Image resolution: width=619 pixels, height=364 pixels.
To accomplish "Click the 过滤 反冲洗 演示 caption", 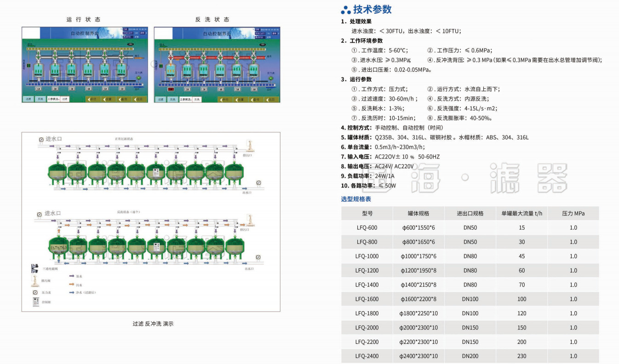I will 153,324.
